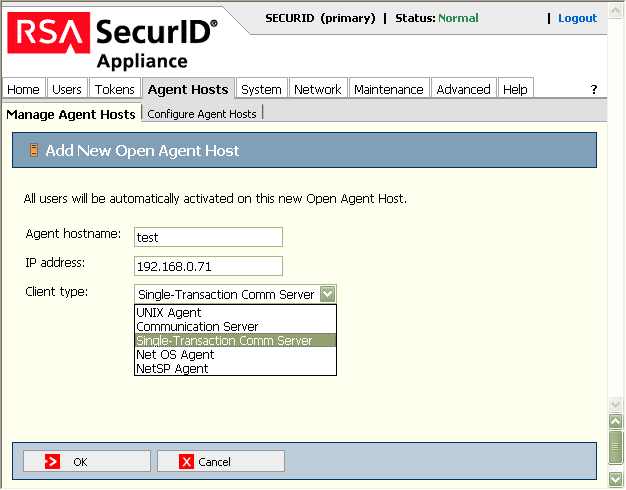Click the green down arrow at bottom right
626x490 pixels.
(x=615, y=479)
